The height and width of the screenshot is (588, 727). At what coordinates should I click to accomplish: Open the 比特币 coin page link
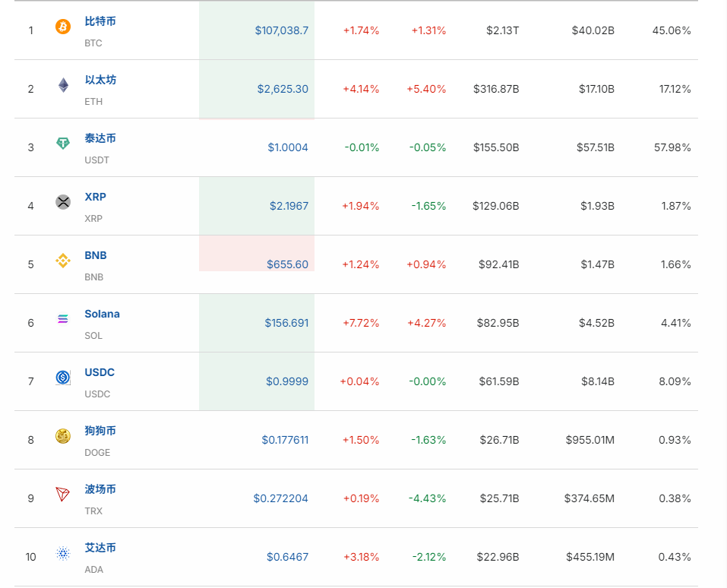click(x=100, y=21)
